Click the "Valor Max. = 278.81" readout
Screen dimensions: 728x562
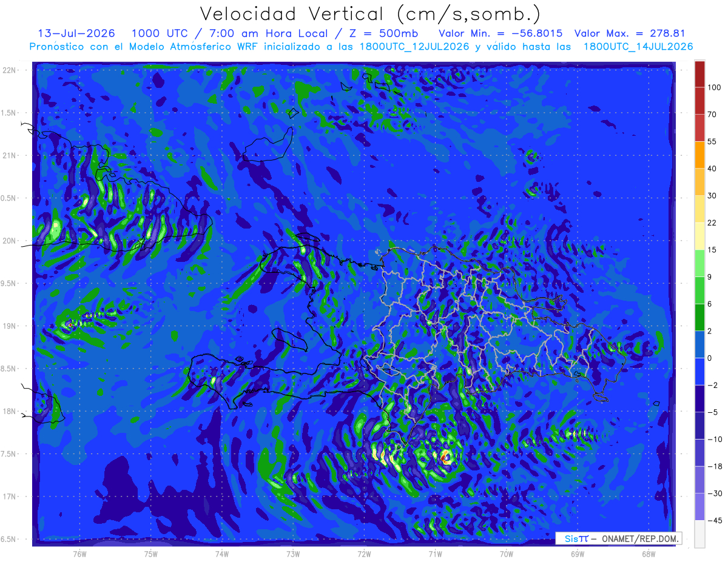point(629,33)
